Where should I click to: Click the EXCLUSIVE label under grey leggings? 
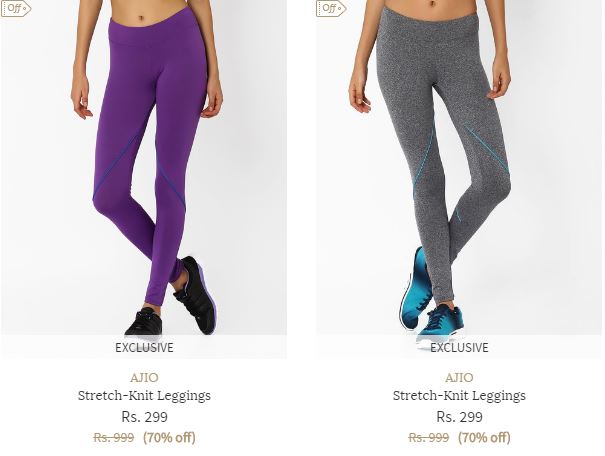point(459,348)
